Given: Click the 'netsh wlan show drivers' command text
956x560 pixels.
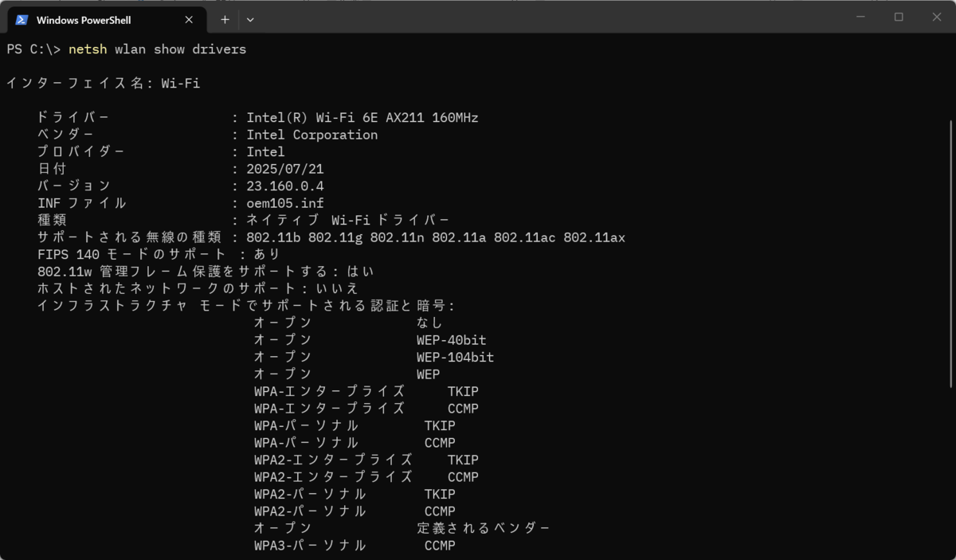Looking at the screenshot, I should [x=158, y=49].
